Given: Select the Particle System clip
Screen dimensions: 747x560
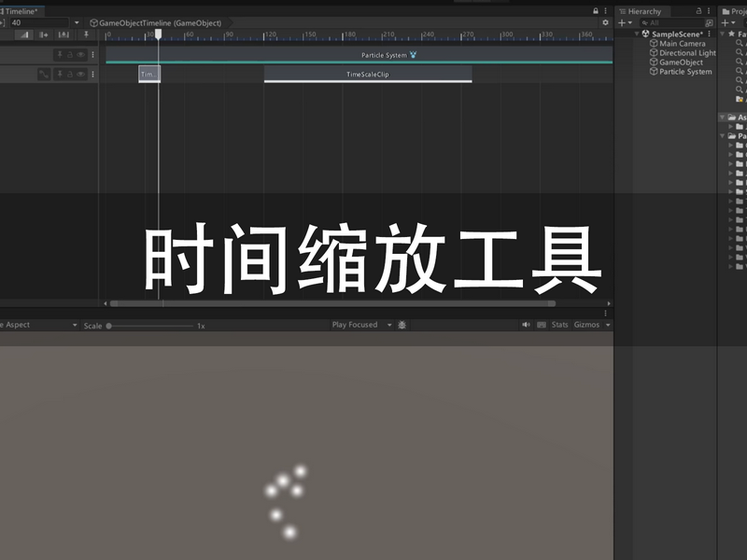Looking at the screenshot, I should pos(359,55).
